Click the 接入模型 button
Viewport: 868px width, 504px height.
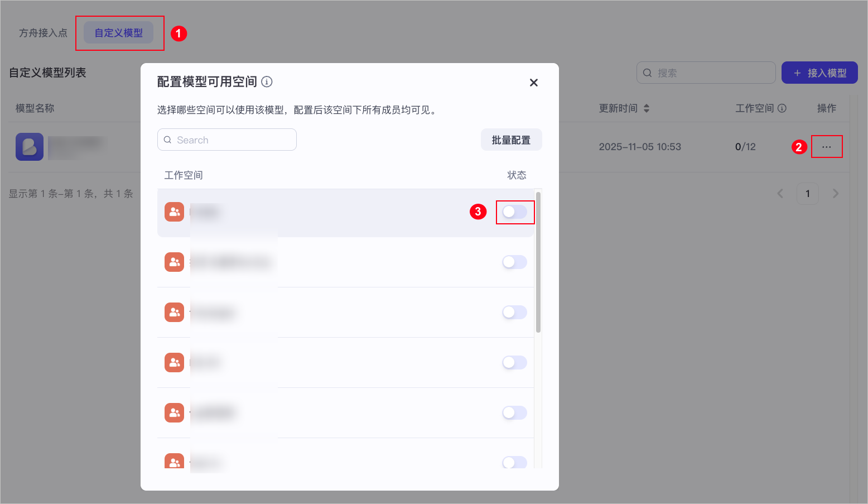[819, 73]
